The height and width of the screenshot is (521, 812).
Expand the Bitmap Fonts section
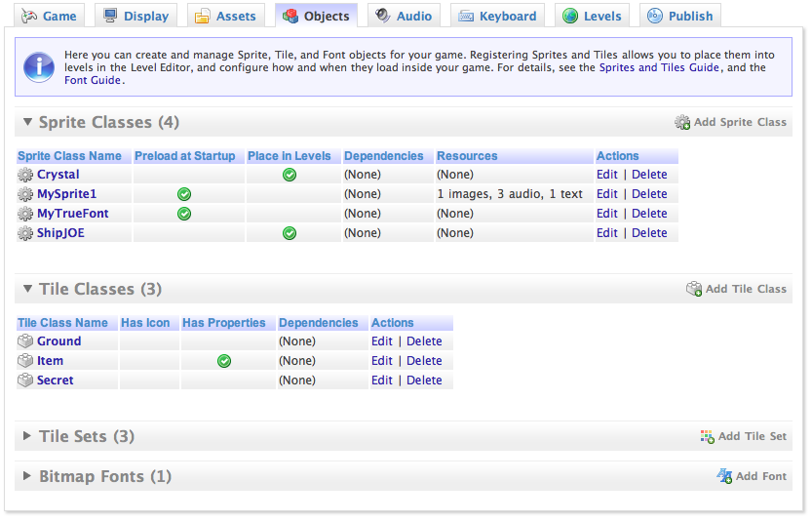pyautogui.click(x=27, y=476)
